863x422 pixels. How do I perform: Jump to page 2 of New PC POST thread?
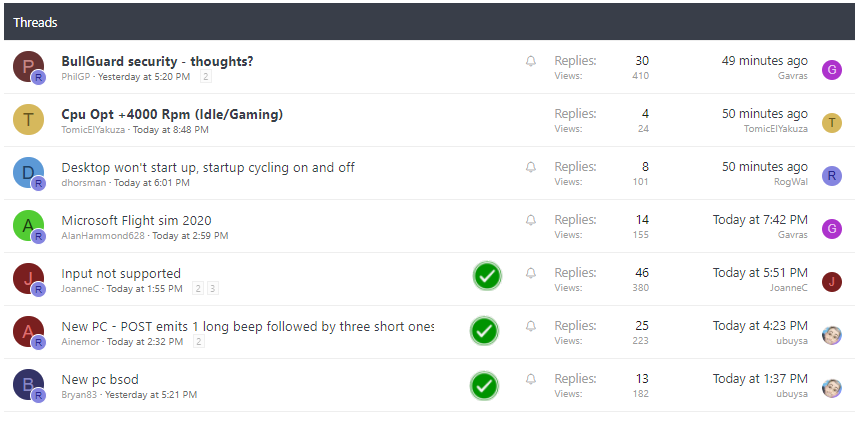(199, 342)
